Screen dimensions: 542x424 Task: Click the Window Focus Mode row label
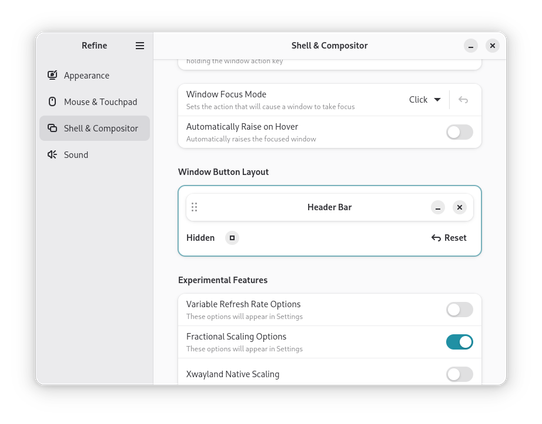(226, 94)
